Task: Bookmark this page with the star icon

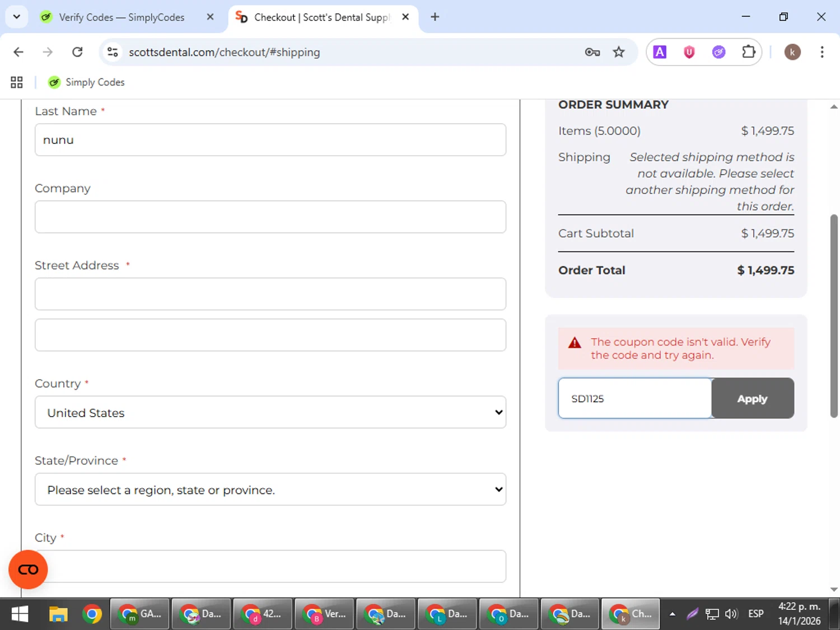Action: [x=619, y=52]
